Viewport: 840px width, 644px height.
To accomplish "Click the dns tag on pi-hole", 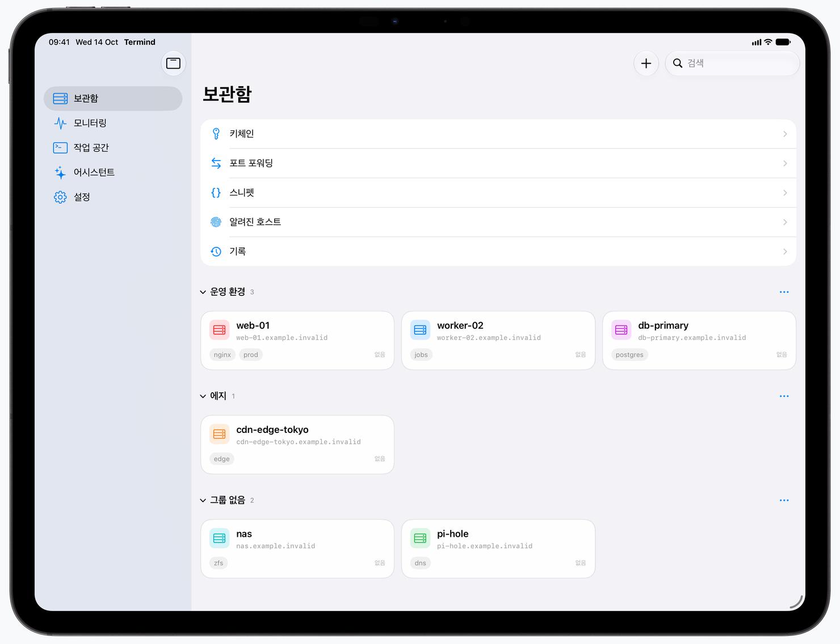I will (x=421, y=563).
